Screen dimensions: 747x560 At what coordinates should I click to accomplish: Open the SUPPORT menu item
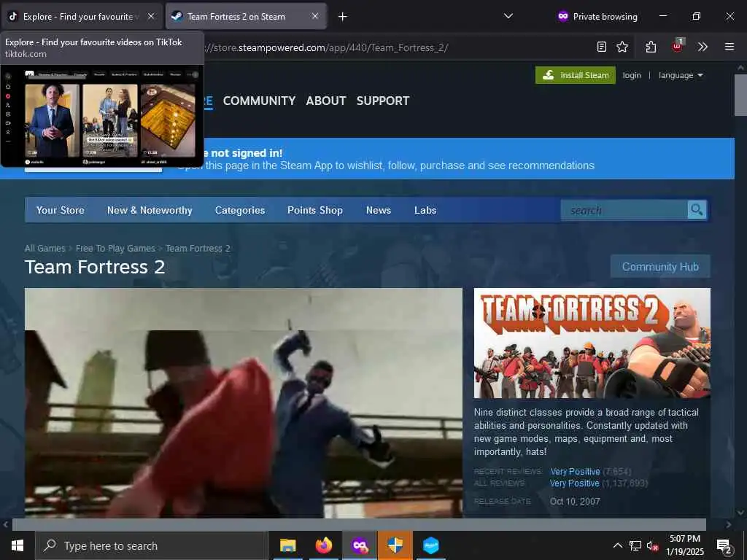(x=383, y=101)
